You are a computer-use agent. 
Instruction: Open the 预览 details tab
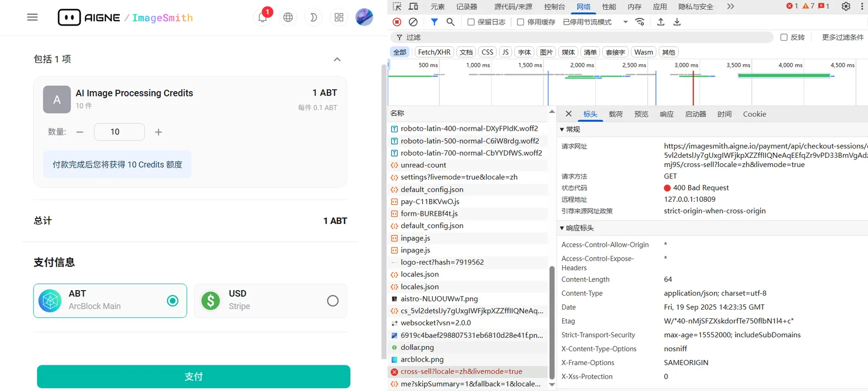(x=641, y=114)
